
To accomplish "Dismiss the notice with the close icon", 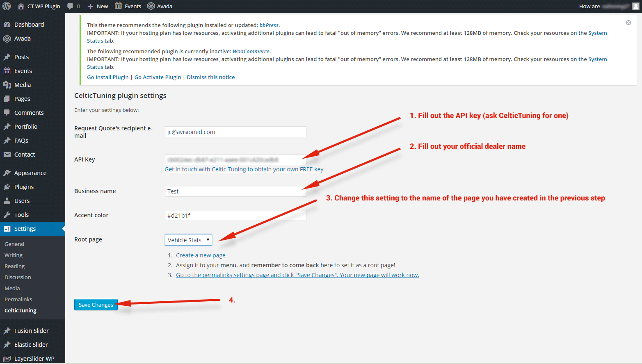I will (628, 23).
